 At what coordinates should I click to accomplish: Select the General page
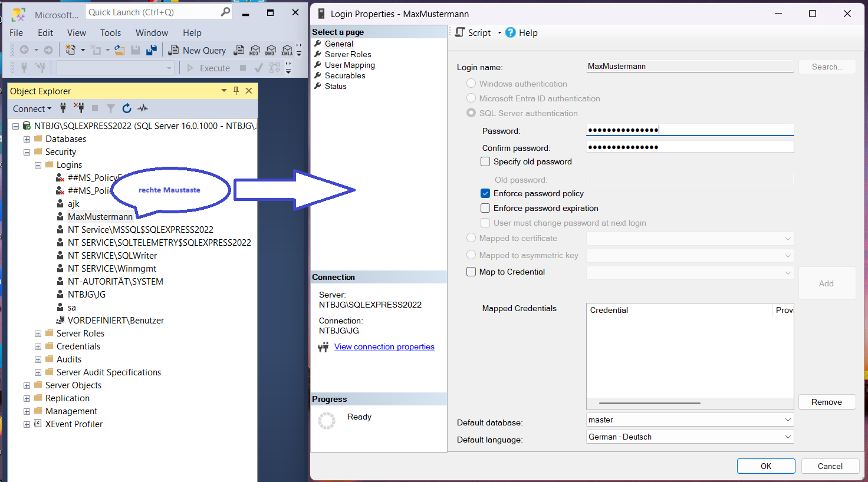point(339,44)
